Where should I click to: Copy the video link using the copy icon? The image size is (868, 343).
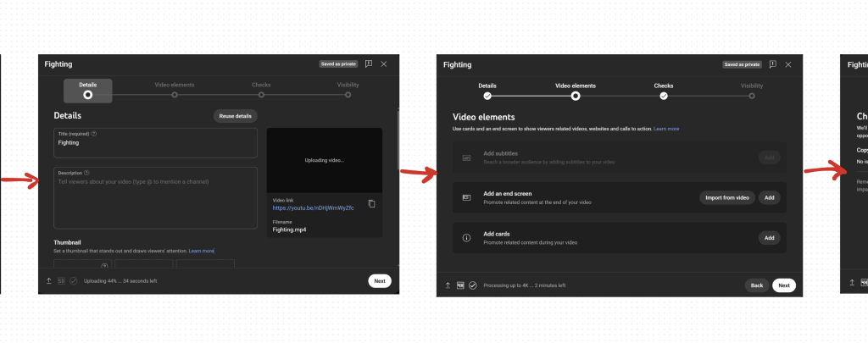pos(371,203)
